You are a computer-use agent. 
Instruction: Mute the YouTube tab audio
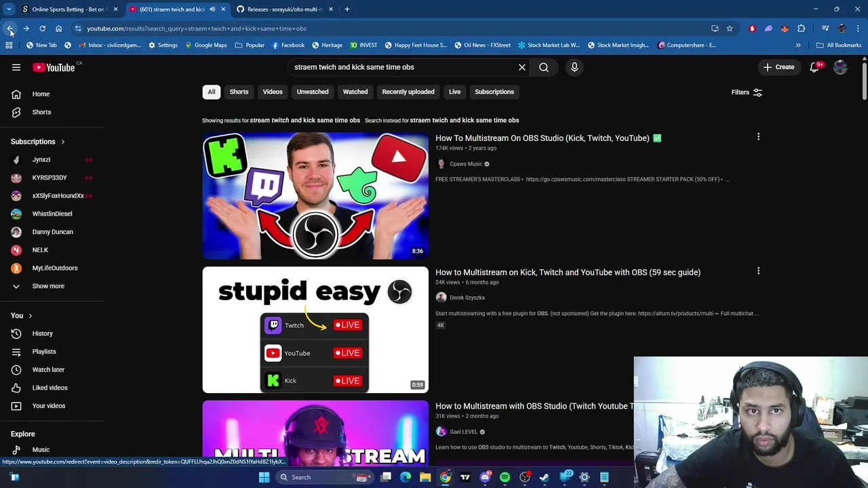(x=212, y=9)
